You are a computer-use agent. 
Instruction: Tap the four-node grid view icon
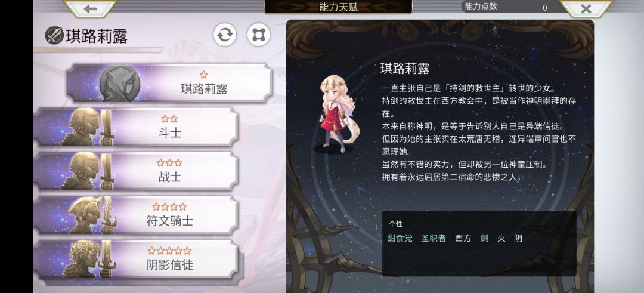pos(258,35)
